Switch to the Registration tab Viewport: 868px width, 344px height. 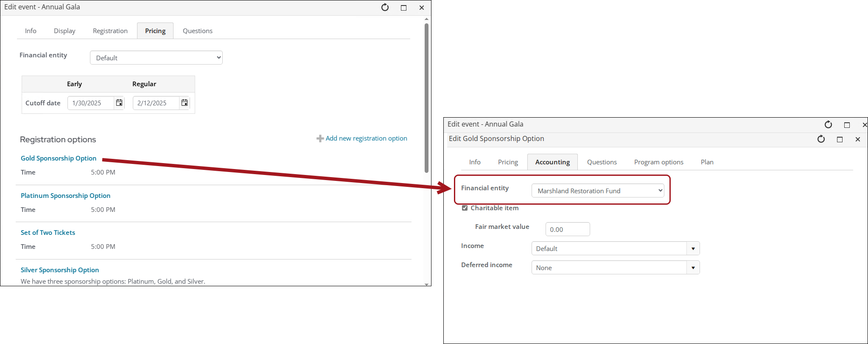coord(110,31)
